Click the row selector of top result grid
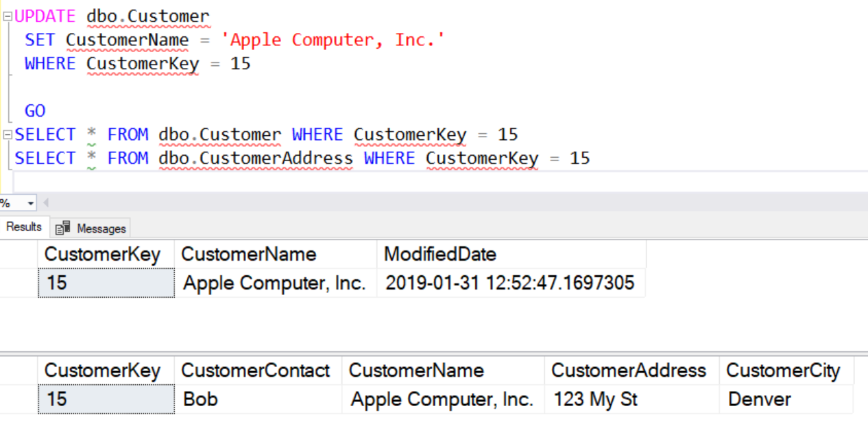The width and height of the screenshot is (868, 424). coord(19,283)
